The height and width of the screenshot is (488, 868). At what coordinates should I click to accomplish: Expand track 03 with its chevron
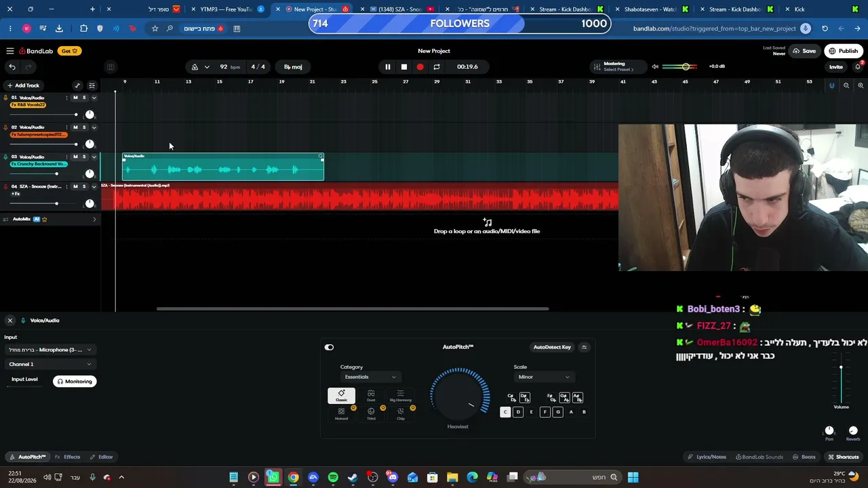[94, 157]
